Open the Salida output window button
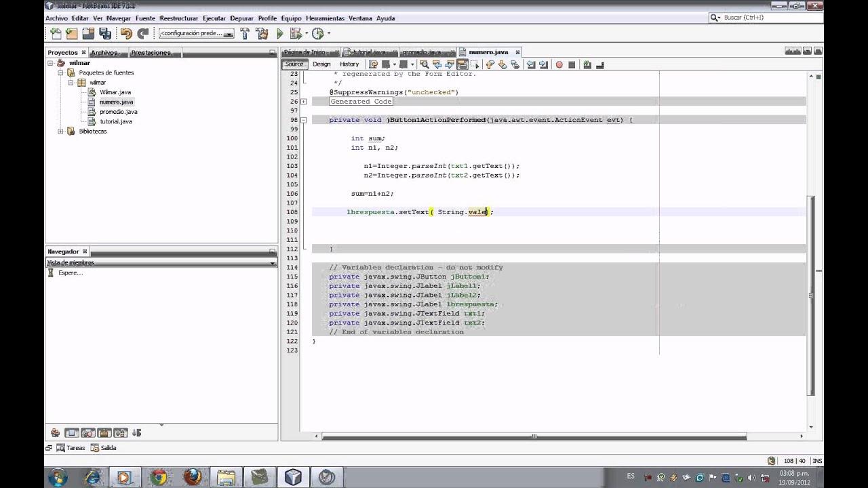Image resolution: width=868 pixels, height=488 pixels. [x=104, y=448]
